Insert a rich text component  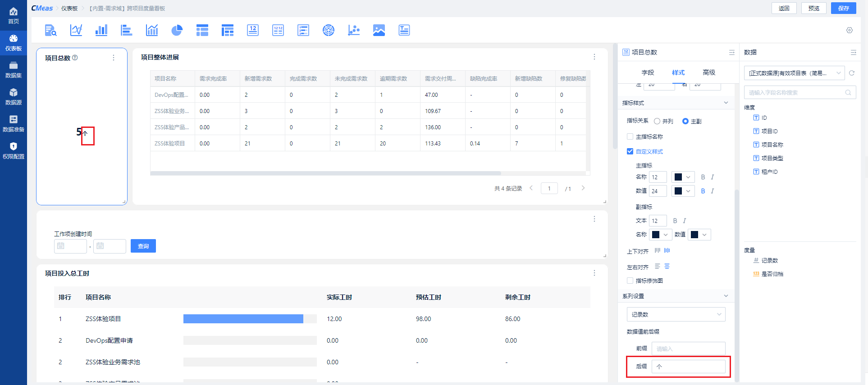click(x=404, y=30)
